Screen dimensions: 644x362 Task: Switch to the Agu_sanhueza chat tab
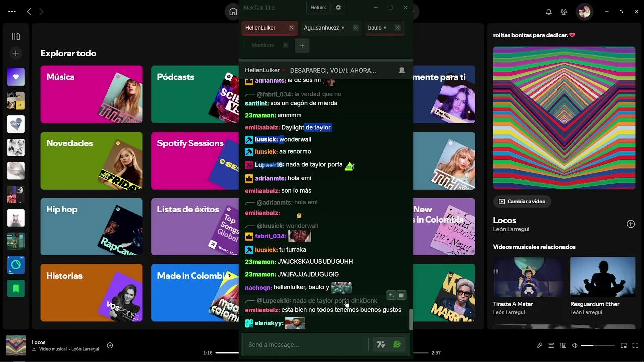321,28
